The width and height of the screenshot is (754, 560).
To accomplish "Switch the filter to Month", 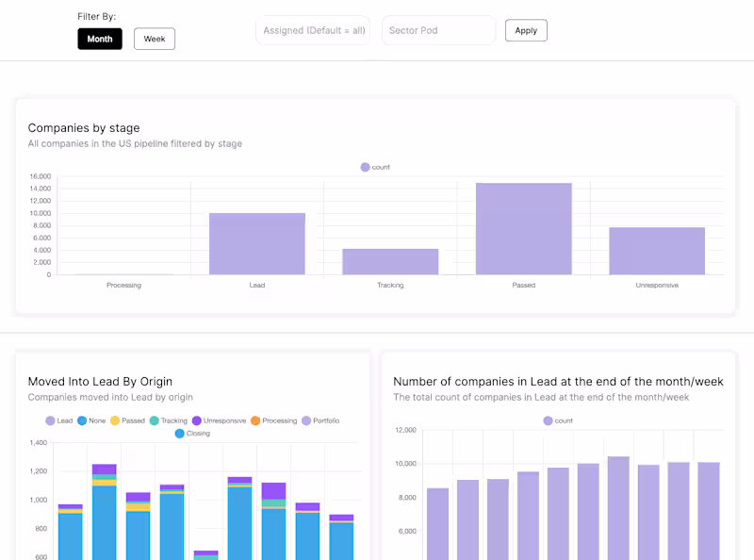I will [99, 39].
